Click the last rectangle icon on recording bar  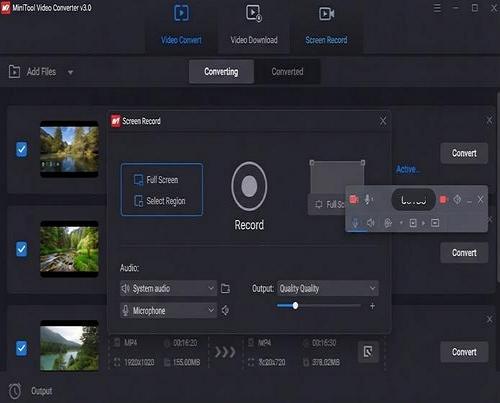tap(435, 223)
